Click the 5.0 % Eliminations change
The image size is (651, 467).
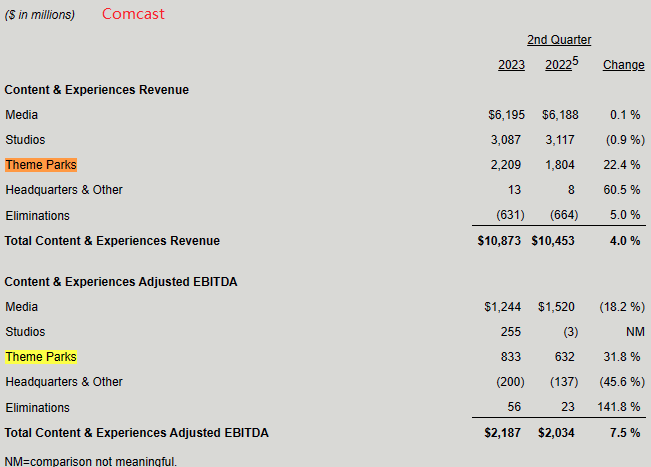[x=625, y=215]
